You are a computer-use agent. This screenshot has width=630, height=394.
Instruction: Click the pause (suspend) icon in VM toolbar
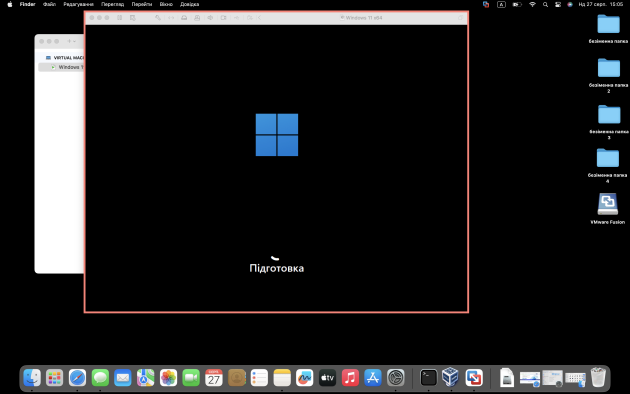click(x=120, y=18)
